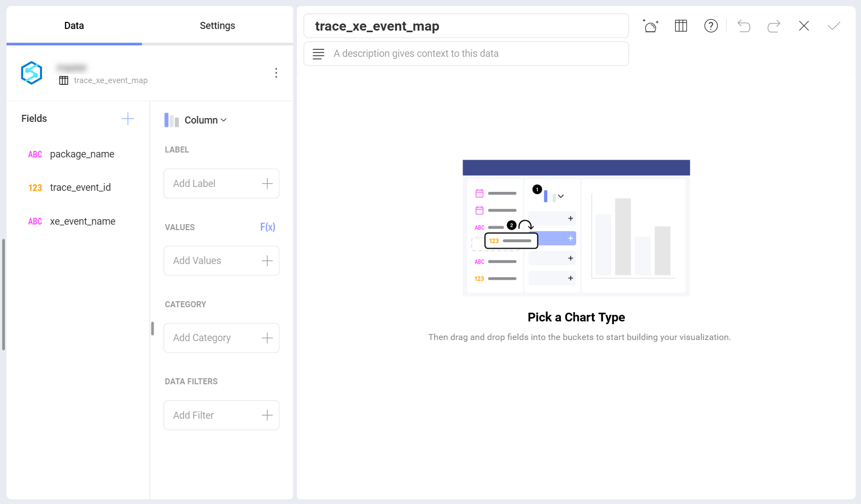The height and width of the screenshot is (504, 861).
Task: Click ABC type icon for package_name
Action: 35,155
